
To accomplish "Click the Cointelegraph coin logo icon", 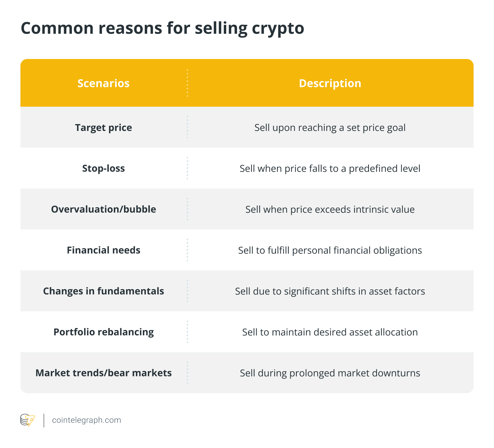I will 28,420.
